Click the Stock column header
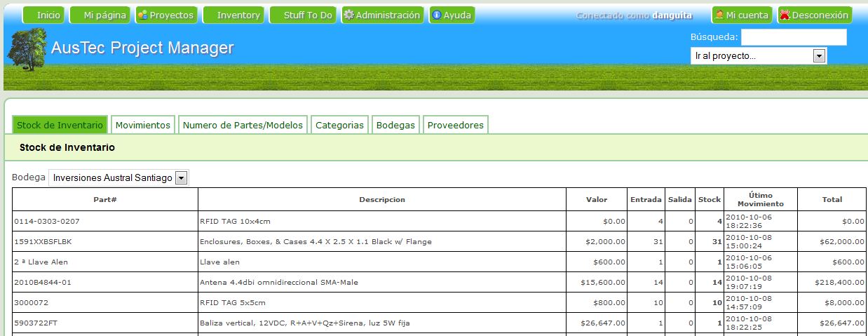The height and width of the screenshot is (336, 868). [x=710, y=200]
